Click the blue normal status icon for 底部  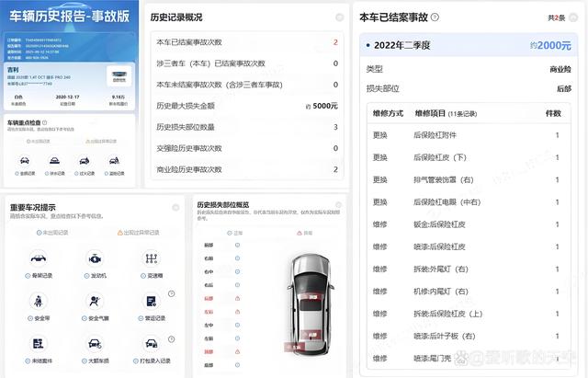(237, 365)
